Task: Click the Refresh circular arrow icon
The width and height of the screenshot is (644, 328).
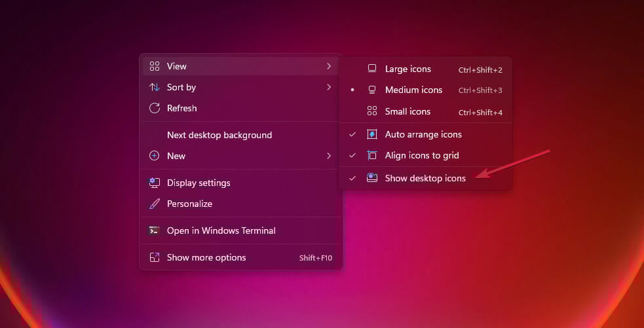Action: click(155, 108)
